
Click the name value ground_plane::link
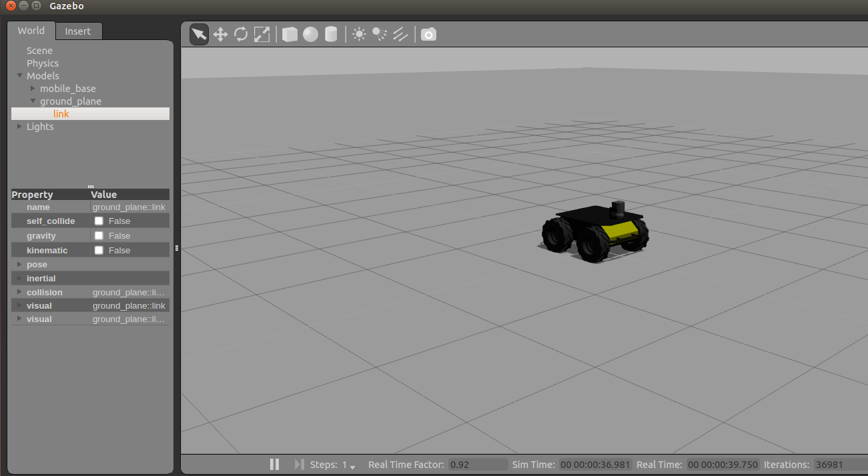[x=129, y=207]
